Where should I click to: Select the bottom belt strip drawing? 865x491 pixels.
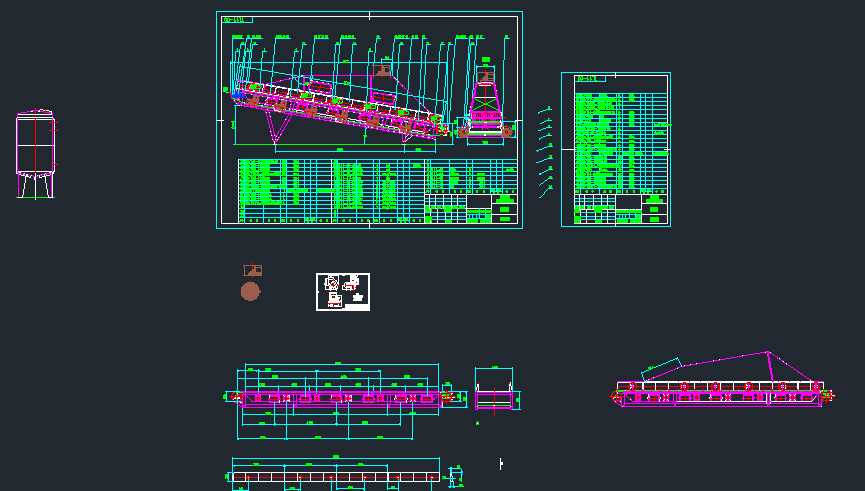pyautogui.click(x=335, y=473)
